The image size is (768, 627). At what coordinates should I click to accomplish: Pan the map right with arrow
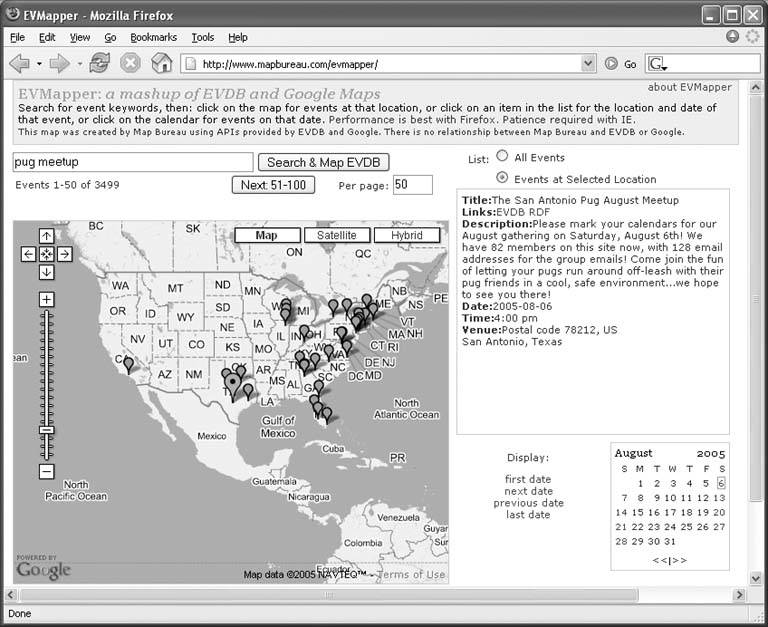64,254
